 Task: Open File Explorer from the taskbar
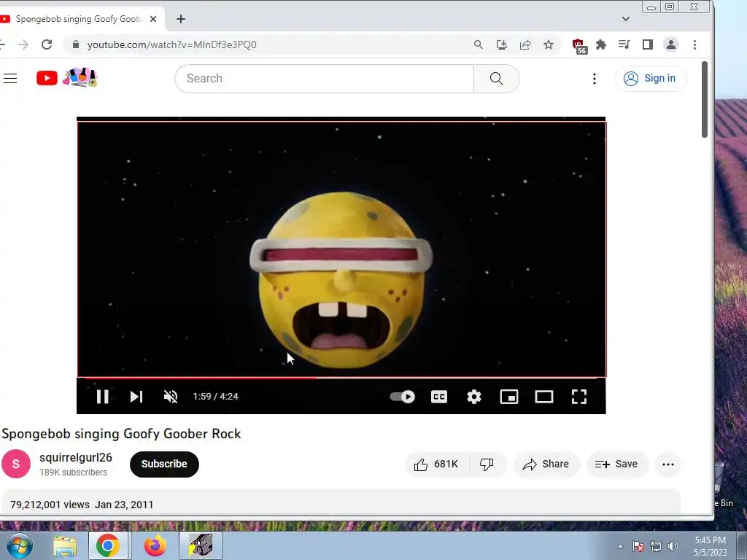[65, 545]
